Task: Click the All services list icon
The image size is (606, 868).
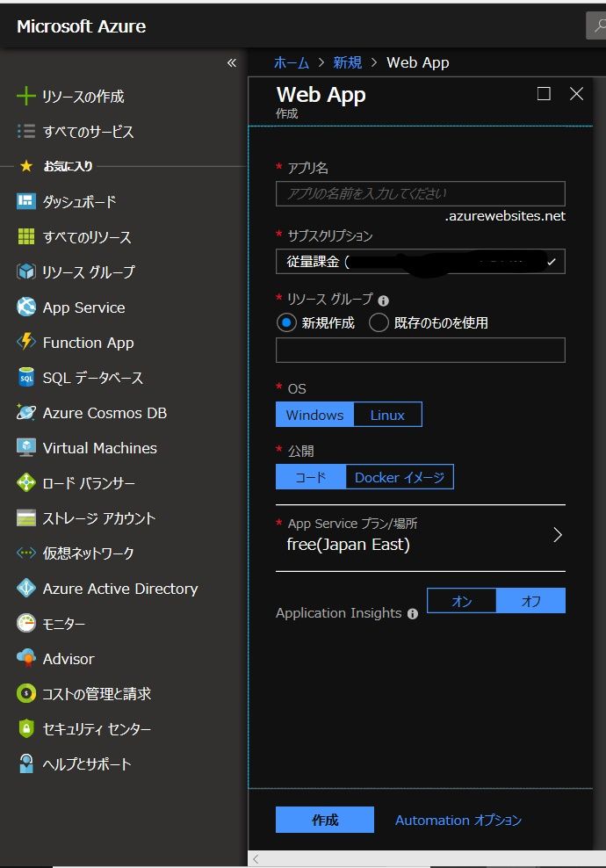Action: (x=26, y=131)
